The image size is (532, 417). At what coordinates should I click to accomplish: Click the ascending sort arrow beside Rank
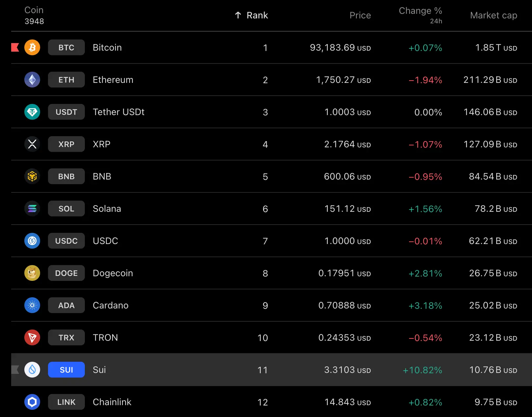pyautogui.click(x=238, y=15)
